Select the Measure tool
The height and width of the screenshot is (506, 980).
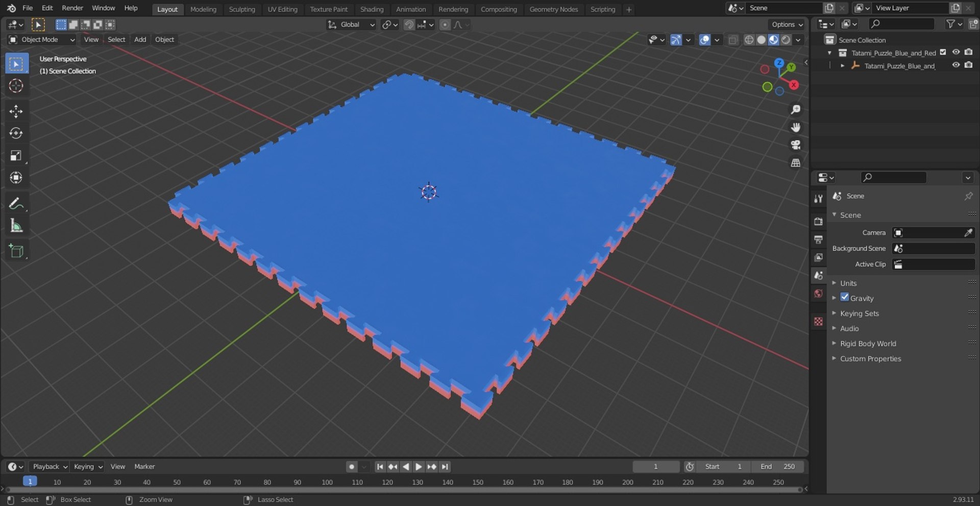coord(16,226)
